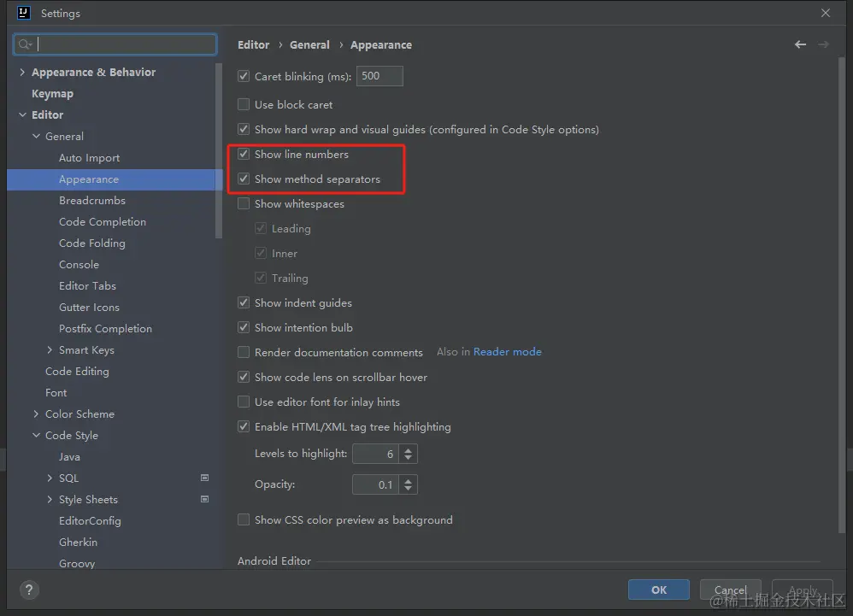Decrease Opacity value

(x=408, y=489)
